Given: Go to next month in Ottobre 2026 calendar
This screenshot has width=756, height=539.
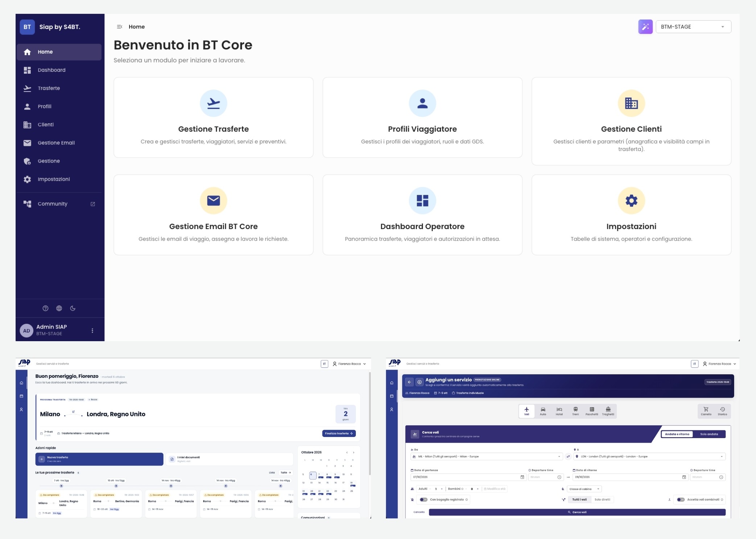Looking at the screenshot, I should tap(354, 452).
